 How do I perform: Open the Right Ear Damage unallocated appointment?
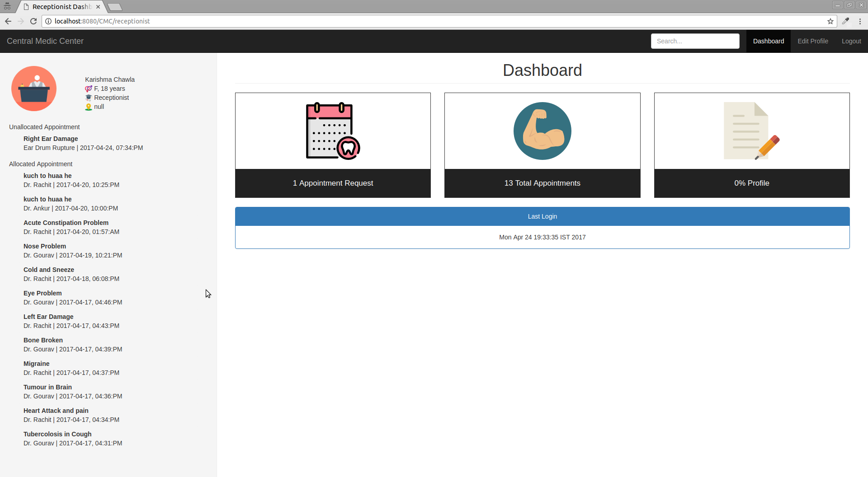pyautogui.click(x=51, y=139)
